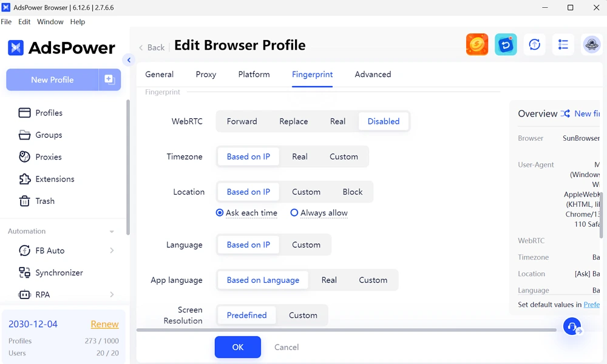Set Location to Custom
Image resolution: width=607 pixels, height=364 pixels.
point(306,192)
